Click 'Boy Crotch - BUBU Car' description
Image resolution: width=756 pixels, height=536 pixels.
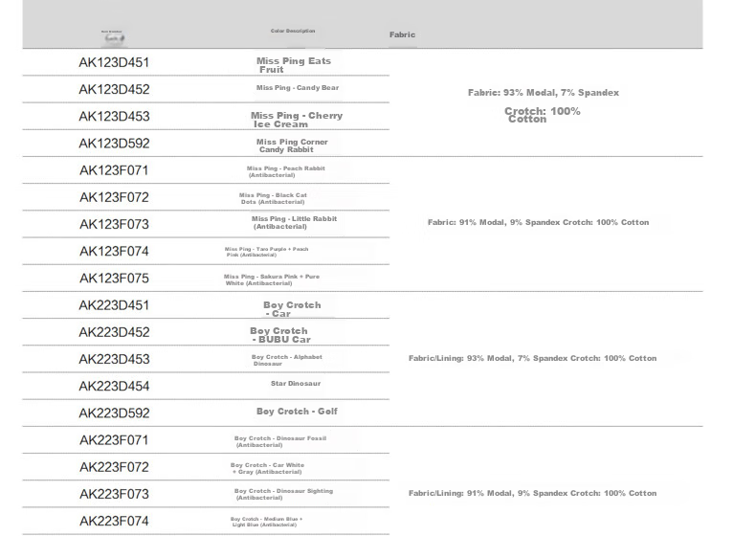tap(280, 335)
